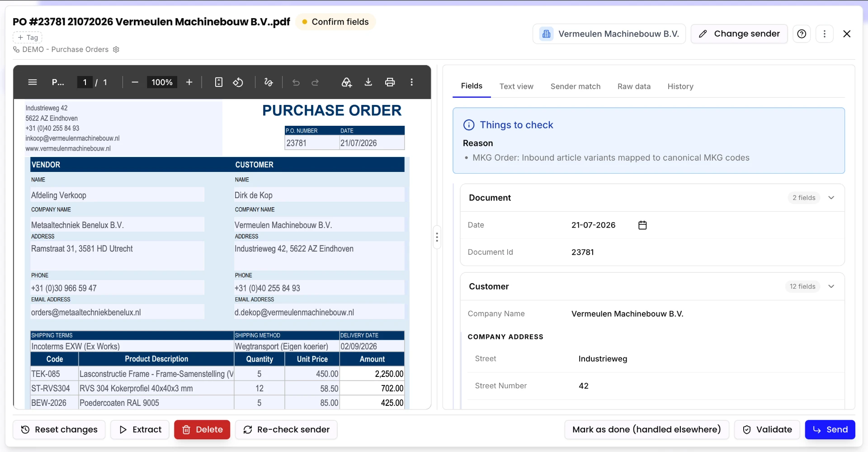This screenshot has width=868, height=452.
Task: Click the panel splitter drag handle
Action: [437, 237]
